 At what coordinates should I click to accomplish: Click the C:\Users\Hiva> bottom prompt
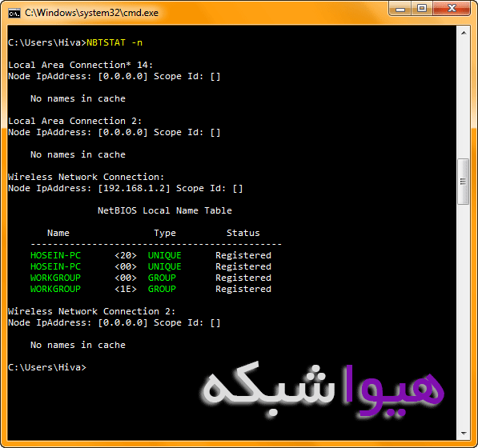point(47,367)
